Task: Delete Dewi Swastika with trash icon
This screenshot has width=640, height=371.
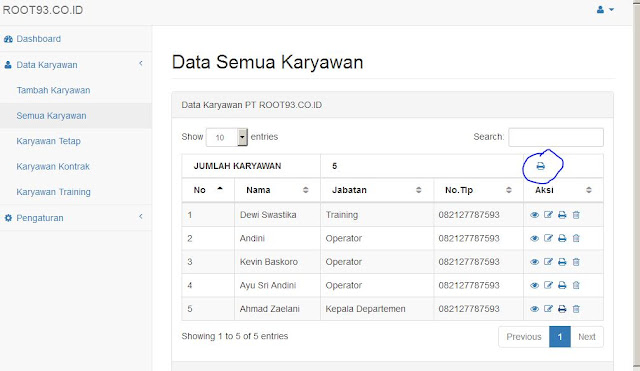Action: [x=576, y=215]
